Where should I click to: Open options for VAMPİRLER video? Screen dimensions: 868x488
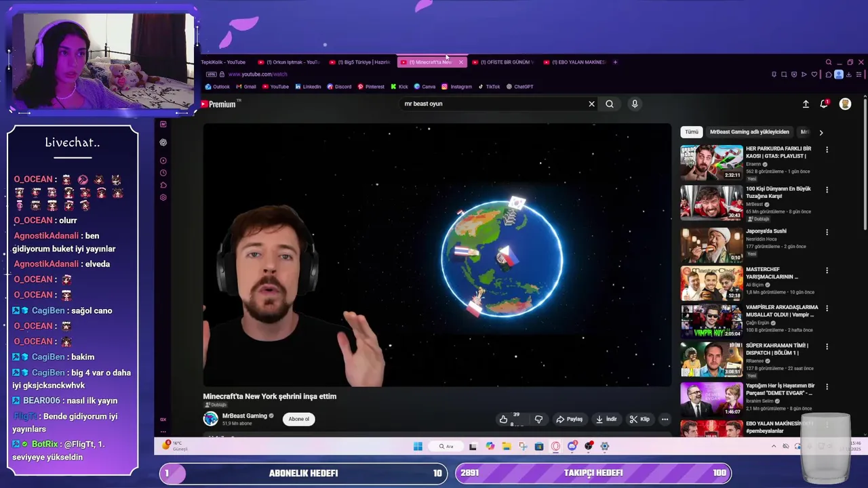click(827, 308)
